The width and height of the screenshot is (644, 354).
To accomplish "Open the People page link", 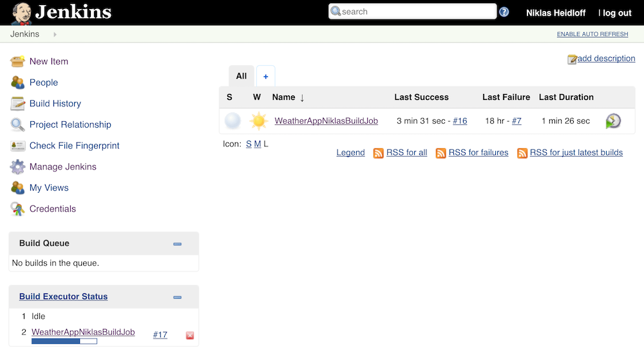I will coord(44,83).
